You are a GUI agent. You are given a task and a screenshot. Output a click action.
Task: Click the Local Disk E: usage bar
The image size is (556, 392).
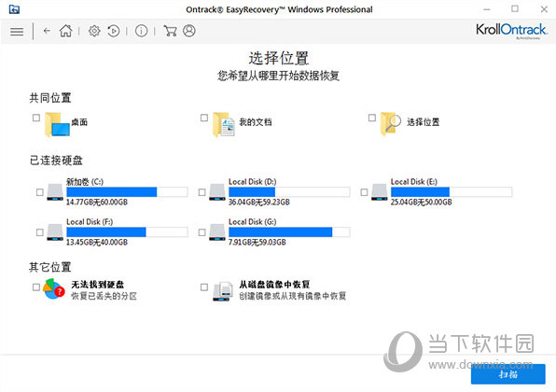[x=452, y=192]
